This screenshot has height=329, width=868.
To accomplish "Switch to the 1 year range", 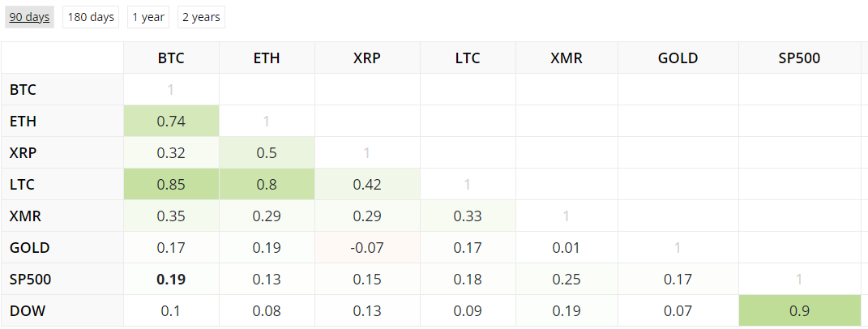I will 148,17.
